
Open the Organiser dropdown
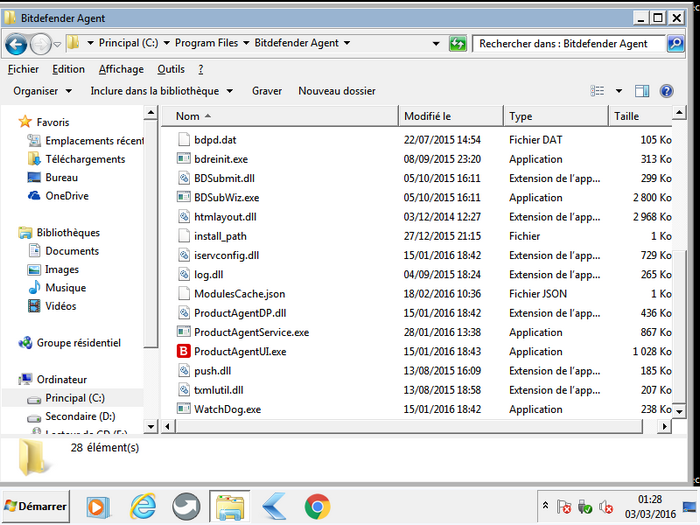(x=42, y=91)
